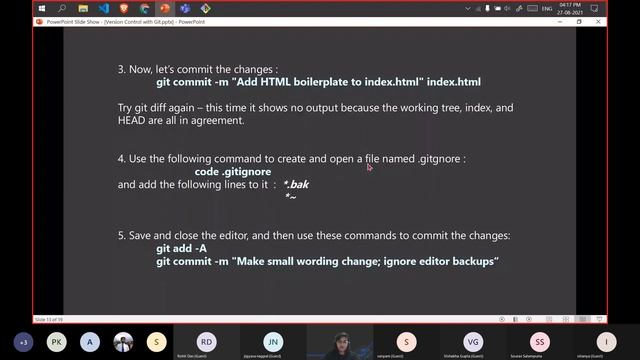Open File Explorer from the taskbar
640x360 pixels.
tap(83, 8)
